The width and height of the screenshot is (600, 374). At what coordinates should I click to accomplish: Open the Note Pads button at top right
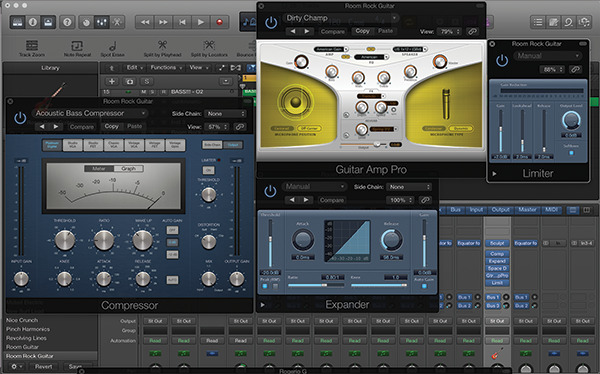pyautogui.click(x=554, y=22)
